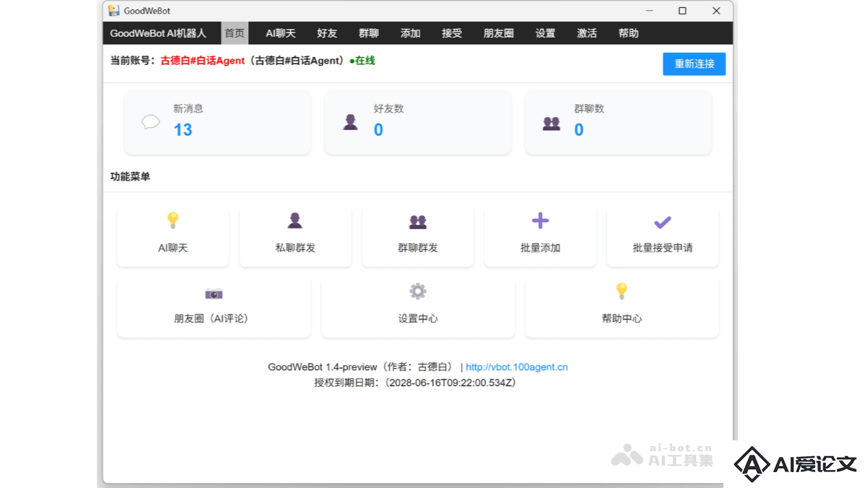Viewport: 868px width, 488px height.
Task: Click the 群聊数 count value 0
Action: [579, 130]
